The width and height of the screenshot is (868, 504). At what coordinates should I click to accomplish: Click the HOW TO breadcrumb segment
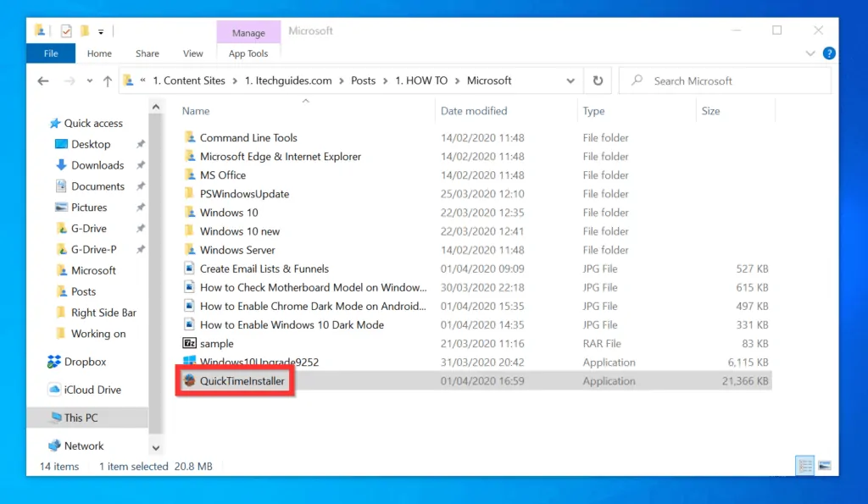[x=426, y=81]
